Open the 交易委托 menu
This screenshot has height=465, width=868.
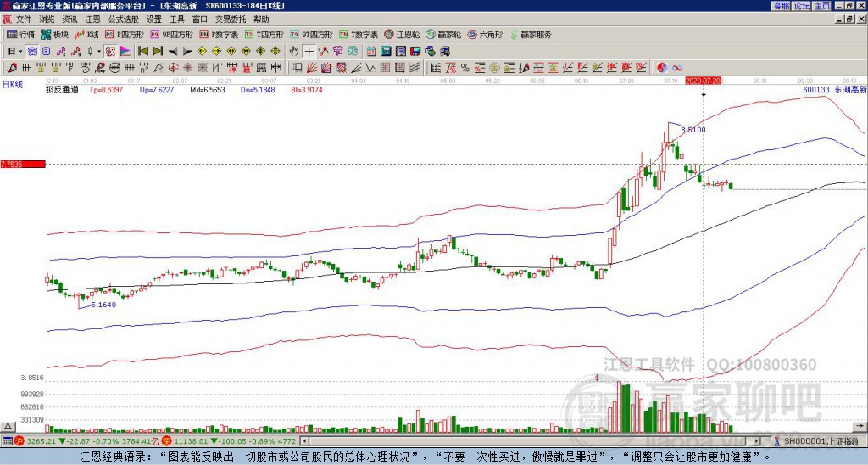click(x=231, y=20)
